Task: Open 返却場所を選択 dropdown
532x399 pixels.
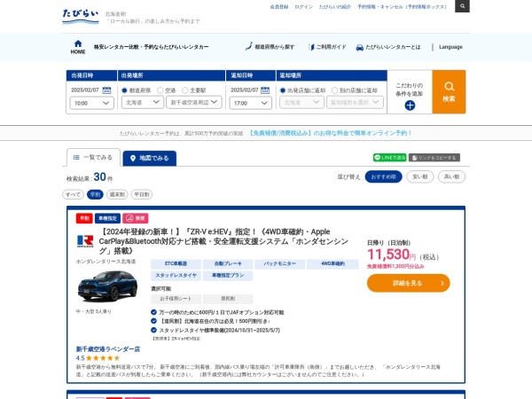Action: tap(355, 102)
